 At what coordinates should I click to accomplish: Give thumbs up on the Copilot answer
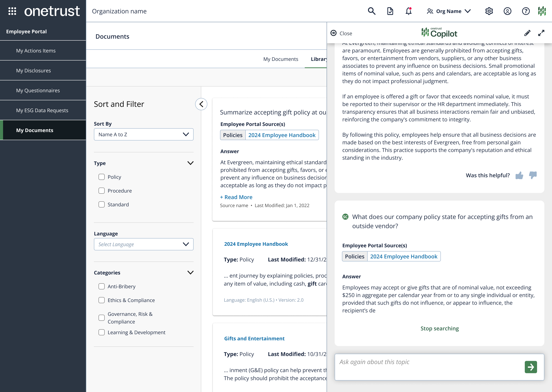click(x=520, y=175)
